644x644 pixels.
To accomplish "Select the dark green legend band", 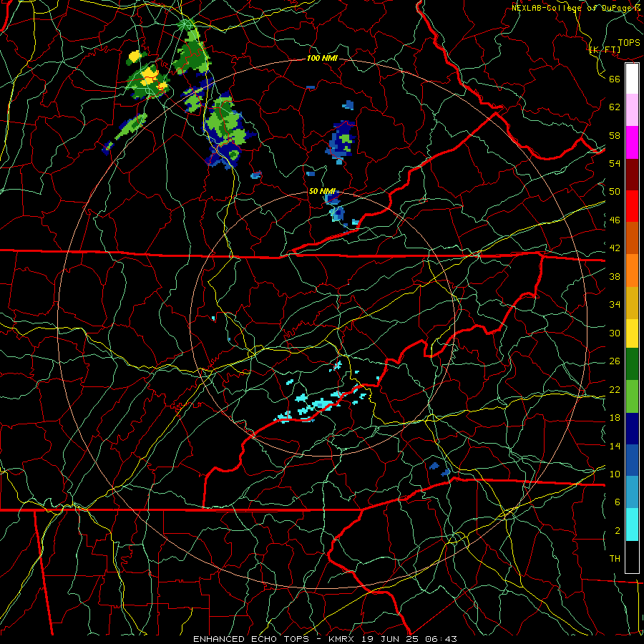I will pyautogui.click(x=632, y=364).
